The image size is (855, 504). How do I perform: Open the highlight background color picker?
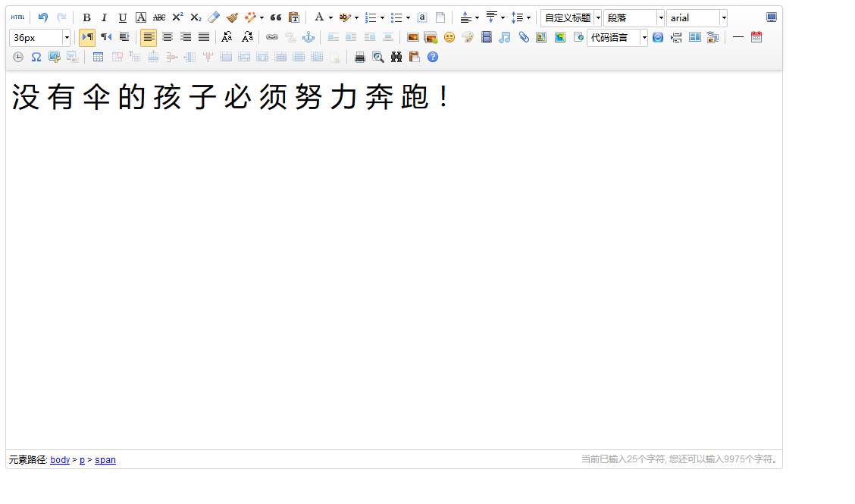(x=356, y=17)
